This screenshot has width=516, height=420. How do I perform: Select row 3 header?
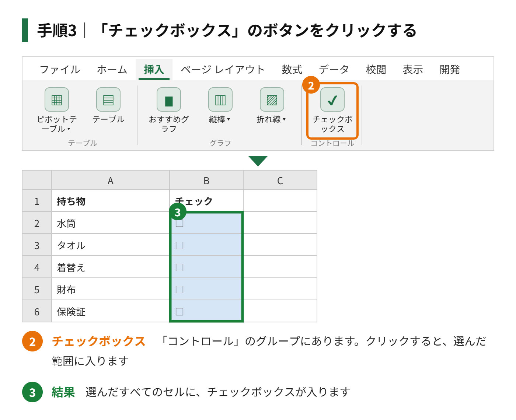click(37, 245)
